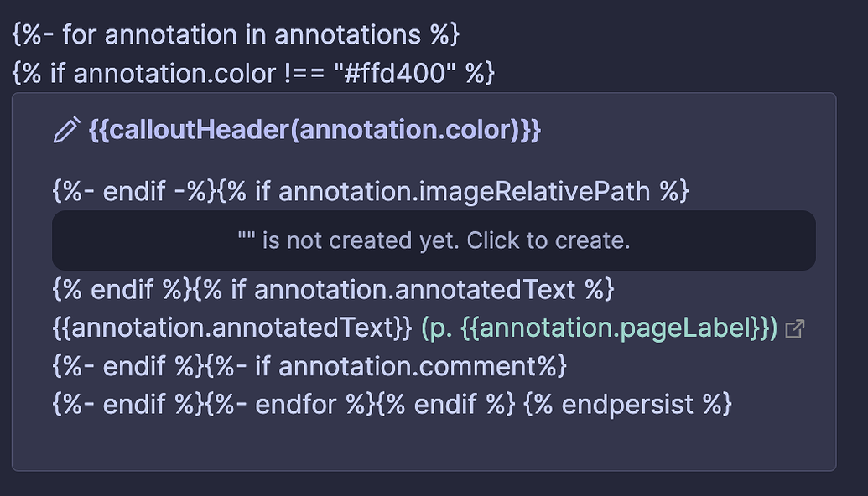Screen dimensions: 868x496
Task: Click the {% endif %} before annotatedText condition
Action: 122,289
